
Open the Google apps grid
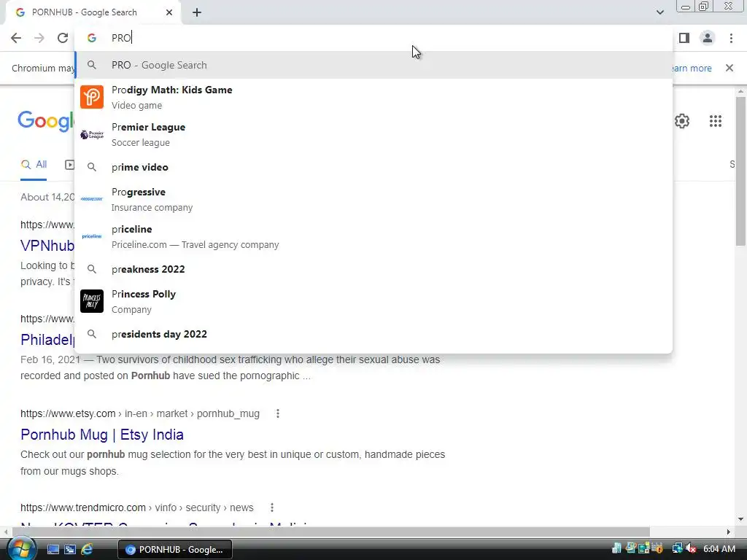point(715,121)
